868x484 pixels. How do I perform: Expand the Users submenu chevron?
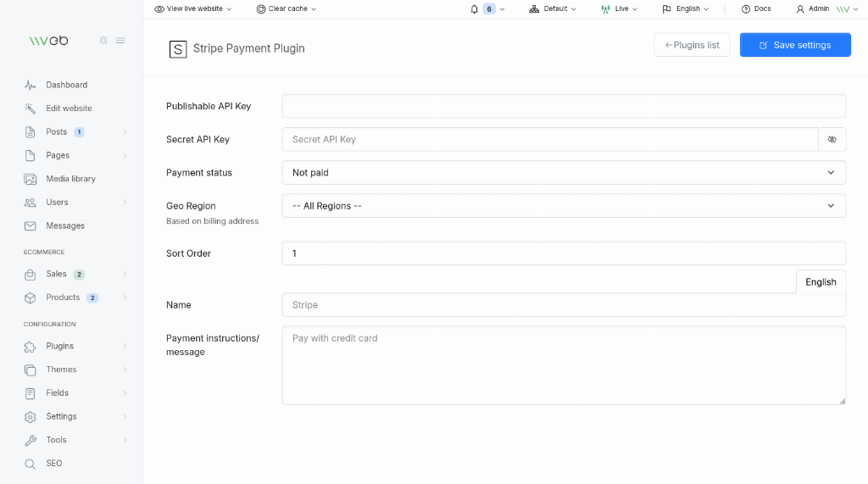click(125, 203)
